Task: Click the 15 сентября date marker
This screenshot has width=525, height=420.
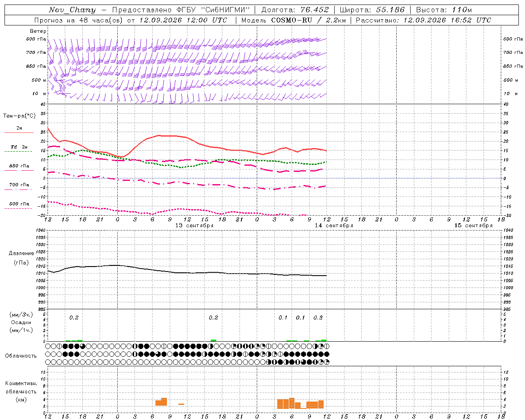Action: tap(473, 226)
